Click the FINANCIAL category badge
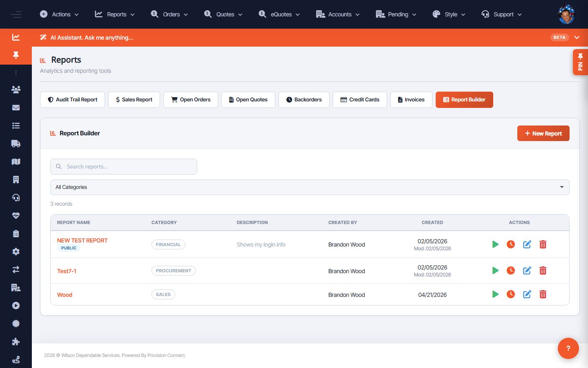 click(x=168, y=245)
